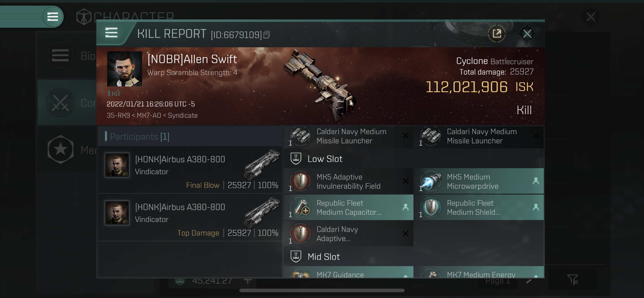644x298 pixels.
Task: Click the share kill report icon
Action: (x=497, y=34)
